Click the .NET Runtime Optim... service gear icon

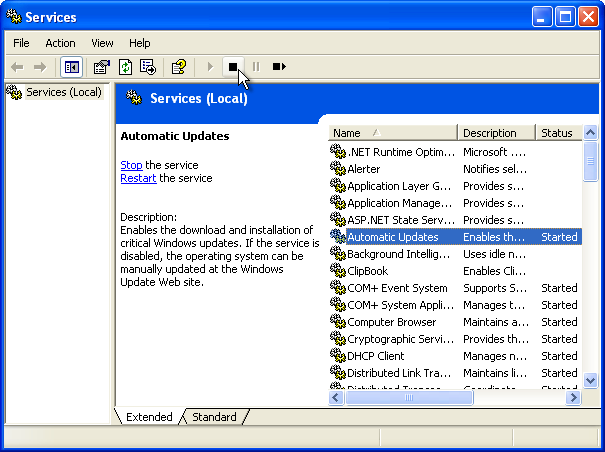click(338, 151)
